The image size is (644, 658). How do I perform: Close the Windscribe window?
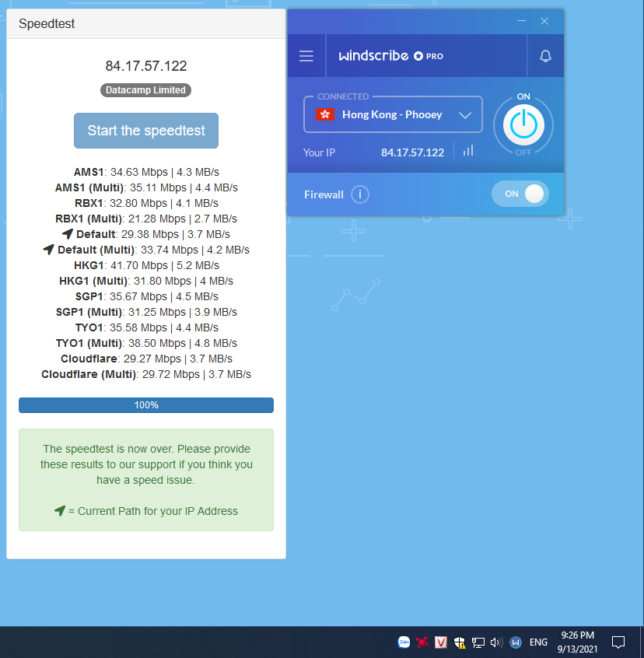point(544,21)
